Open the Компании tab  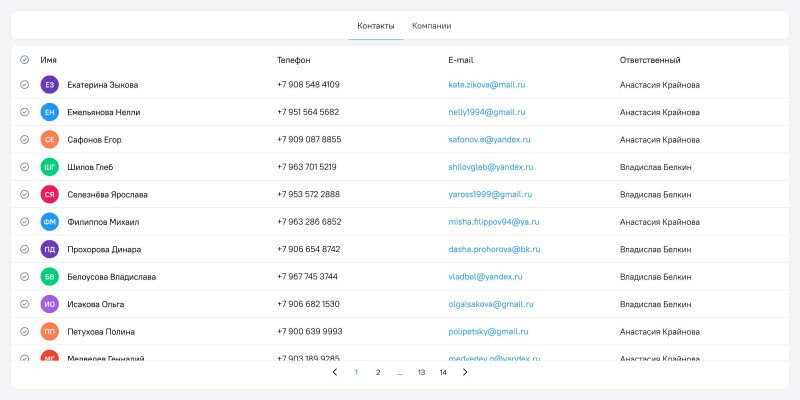[432, 26]
